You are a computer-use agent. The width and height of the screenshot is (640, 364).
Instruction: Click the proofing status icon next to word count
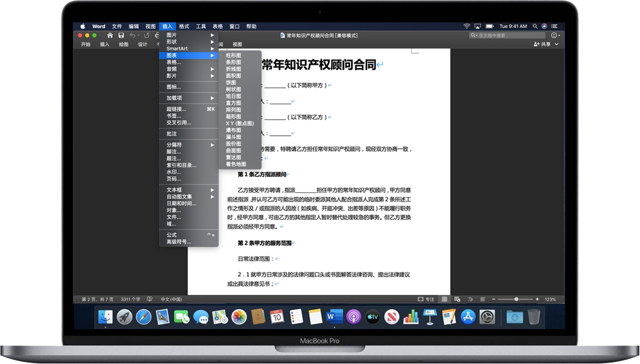tap(149, 299)
